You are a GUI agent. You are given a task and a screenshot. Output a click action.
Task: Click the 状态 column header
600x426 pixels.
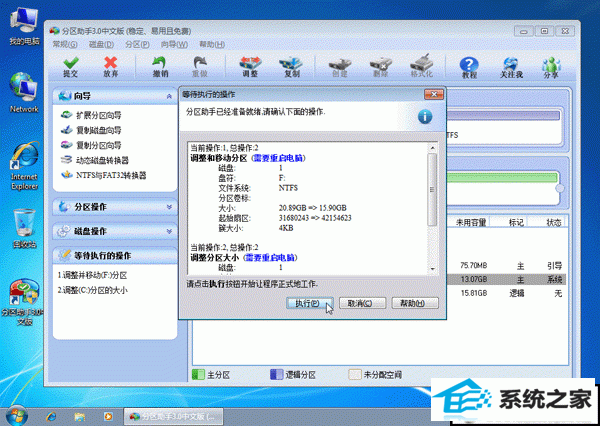point(553,222)
